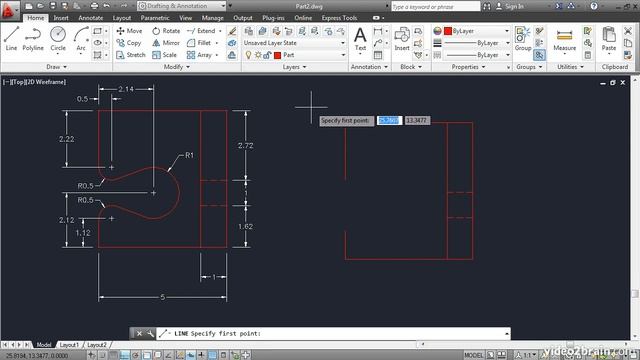Image resolution: width=640 pixels, height=360 pixels.
Task: Click the Table icon in Annotation panel
Action: [378, 55]
